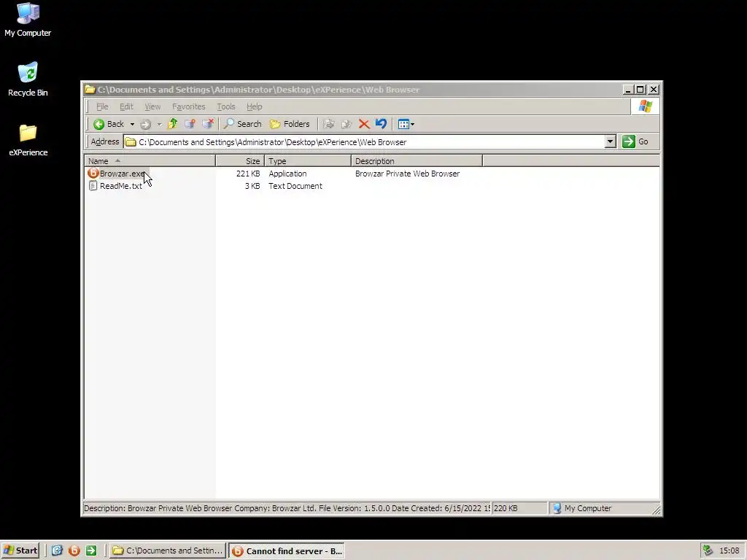Viewport: 747px width, 560px height.
Task: Select the eXPerience desktop folder
Action: (x=28, y=141)
